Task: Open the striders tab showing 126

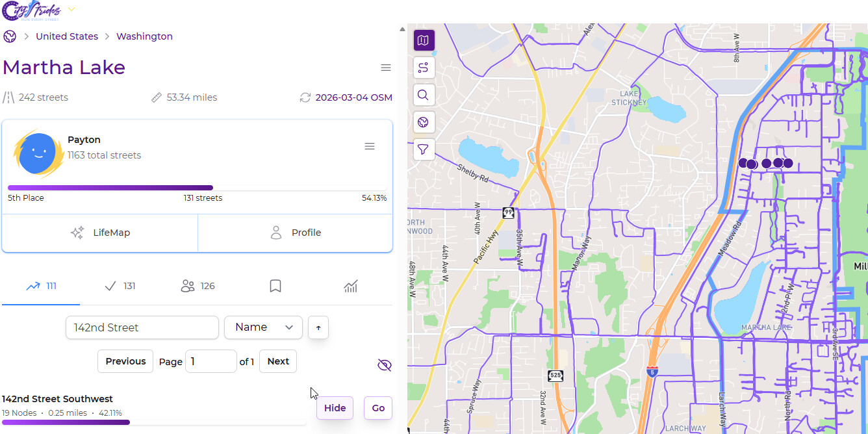Action: pyautogui.click(x=198, y=286)
